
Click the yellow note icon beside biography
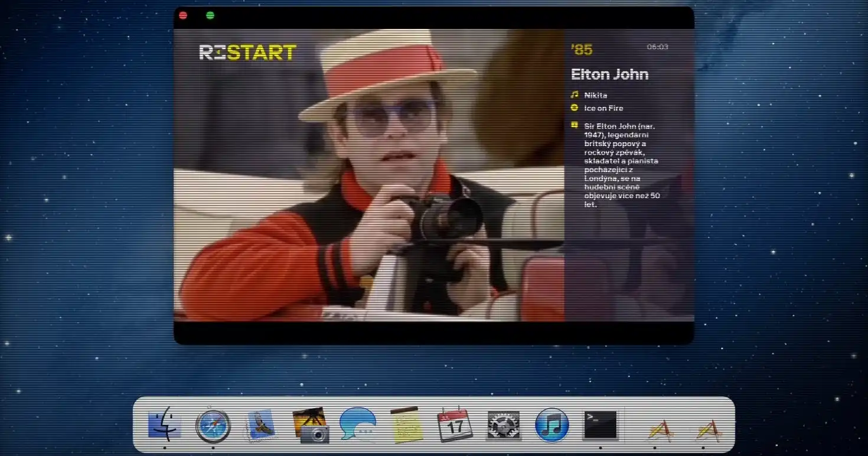click(x=575, y=125)
